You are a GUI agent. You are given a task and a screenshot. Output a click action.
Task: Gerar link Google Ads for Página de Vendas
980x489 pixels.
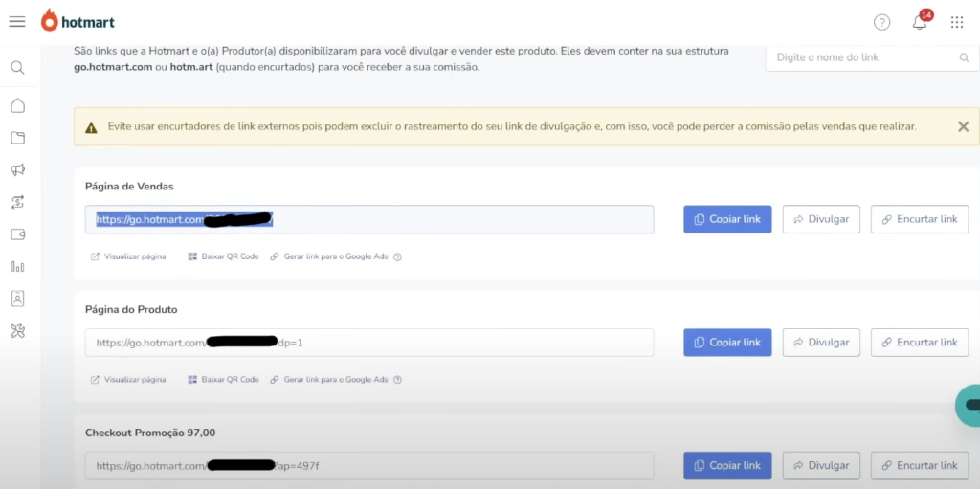[x=329, y=256]
